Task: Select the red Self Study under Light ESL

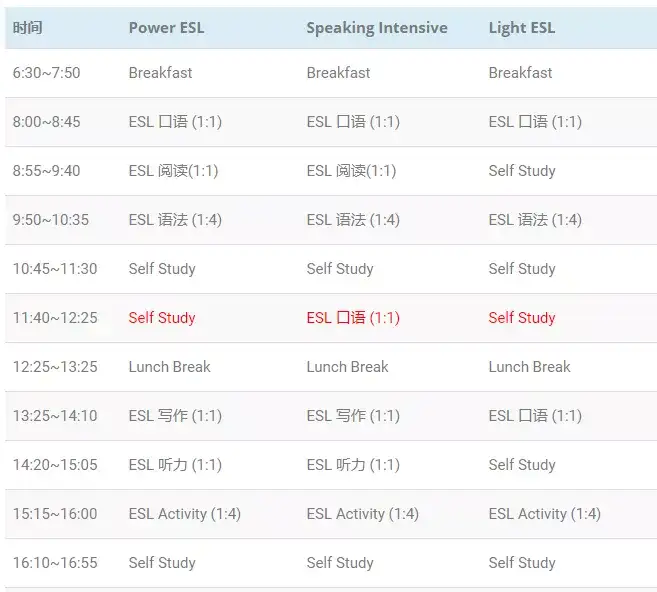Action: [x=522, y=318]
